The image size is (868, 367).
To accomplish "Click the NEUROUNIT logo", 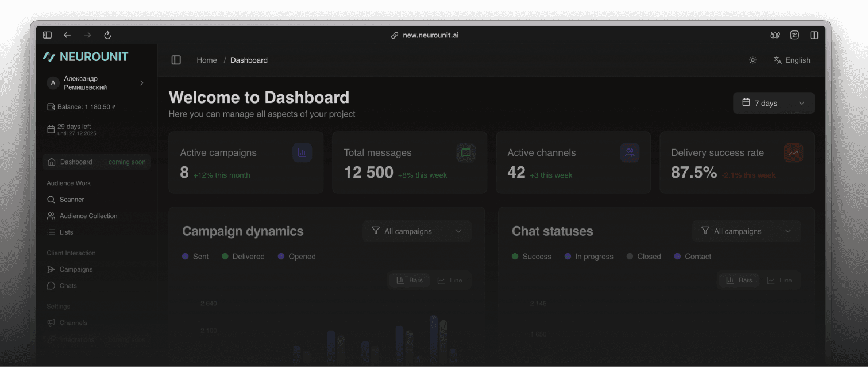I will [85, 57].
